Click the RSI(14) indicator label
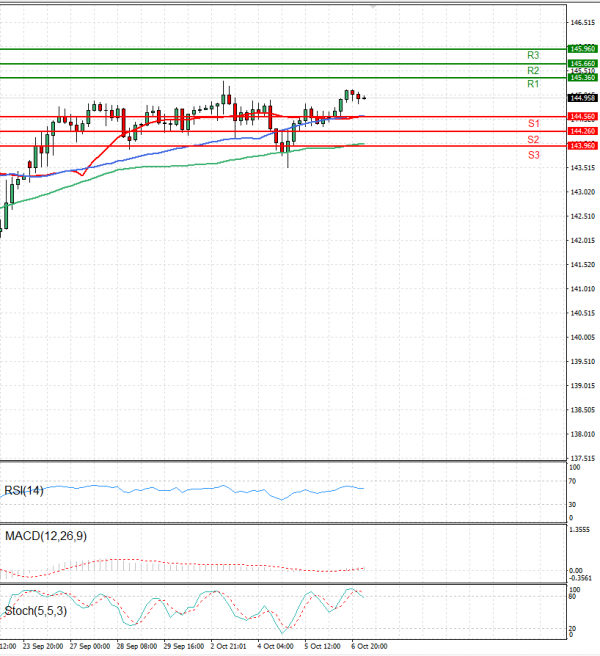600x656 pixels. (x=24, y=490)
